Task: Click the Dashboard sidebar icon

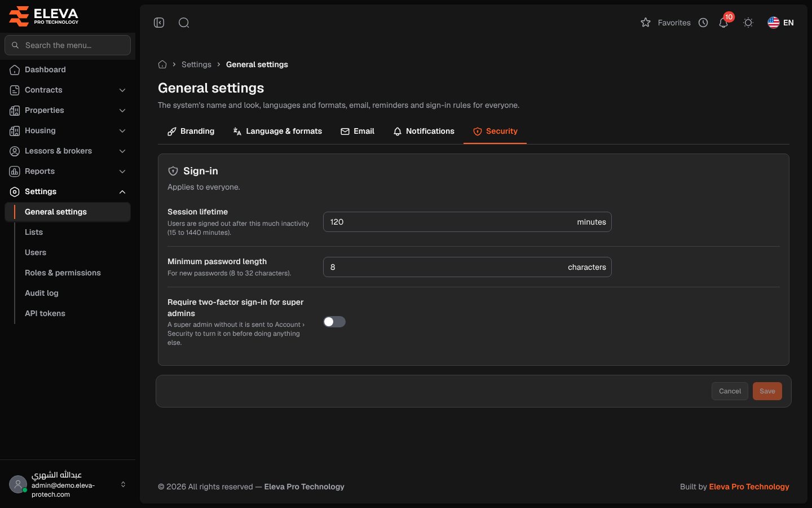Action: 15,69
